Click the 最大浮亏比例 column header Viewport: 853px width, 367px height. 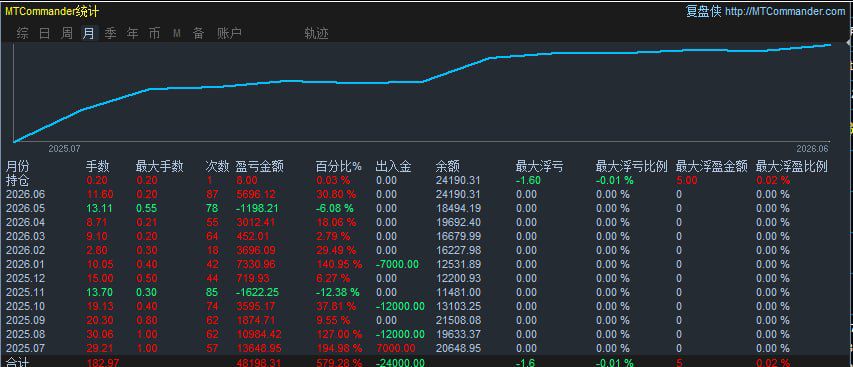tap(632, 166)
